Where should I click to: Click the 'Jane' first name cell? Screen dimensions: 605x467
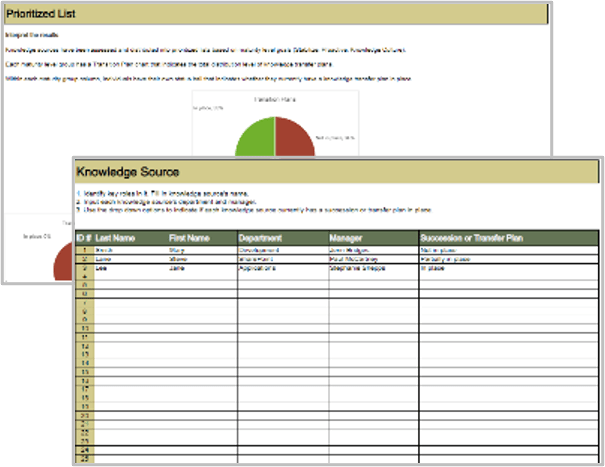[x=202, y=269]
